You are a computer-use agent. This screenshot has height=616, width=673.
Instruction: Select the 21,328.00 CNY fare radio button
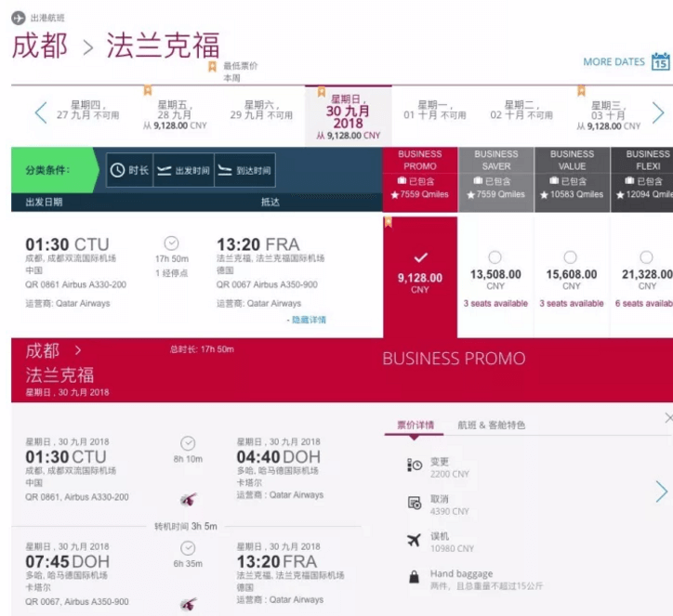(646, 257)
